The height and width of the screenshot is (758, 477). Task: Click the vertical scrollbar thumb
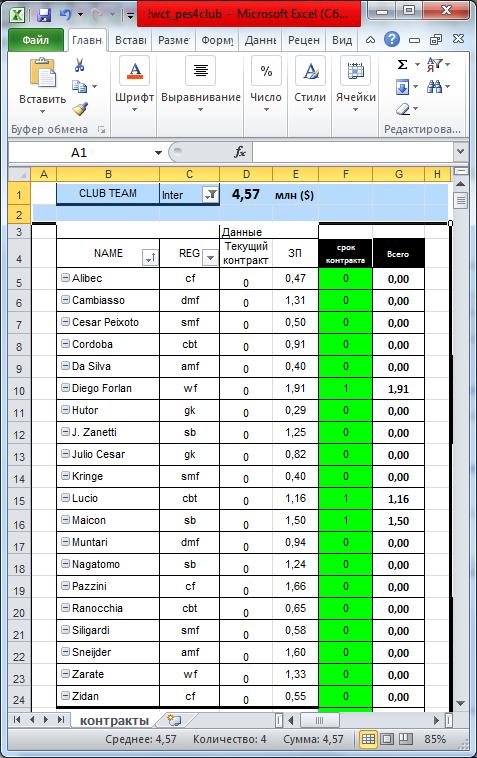point(461,200)
